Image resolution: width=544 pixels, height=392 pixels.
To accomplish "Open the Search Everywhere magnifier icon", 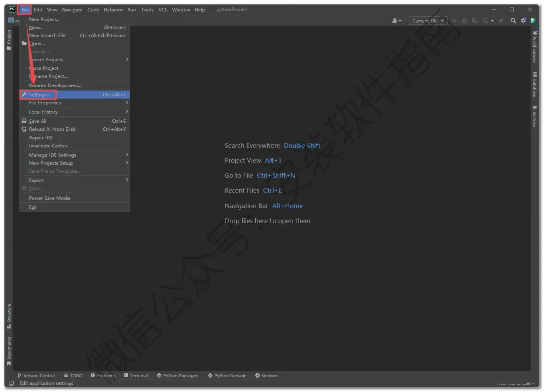I will pos(513,21).
